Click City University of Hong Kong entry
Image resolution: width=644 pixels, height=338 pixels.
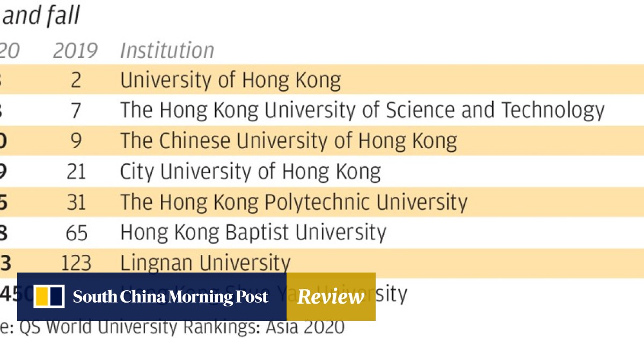coord(250,172)
